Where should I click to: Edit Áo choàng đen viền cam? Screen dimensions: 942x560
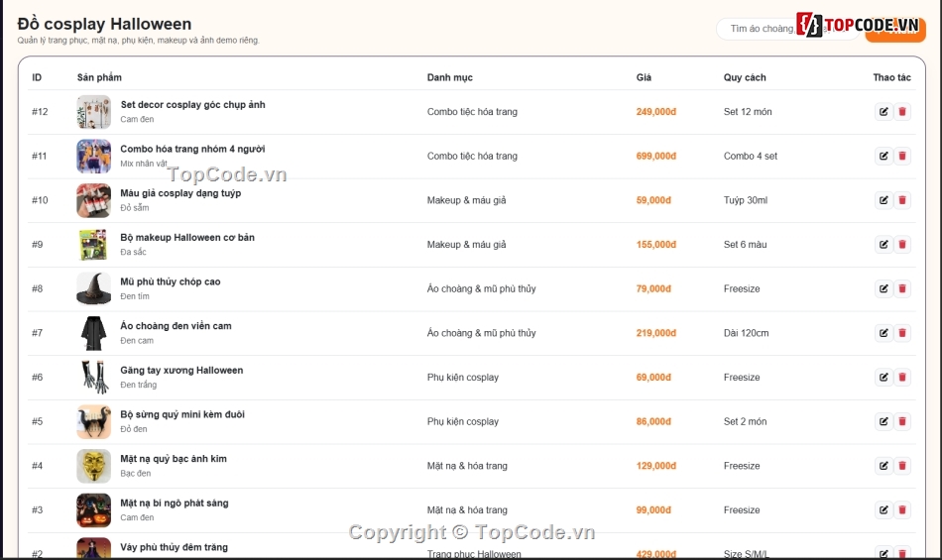883,333
